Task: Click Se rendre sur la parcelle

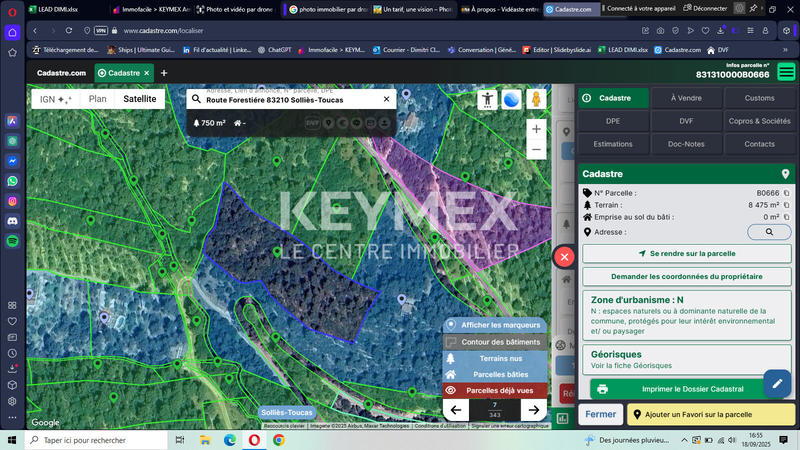Action: (x=686, y=254)
